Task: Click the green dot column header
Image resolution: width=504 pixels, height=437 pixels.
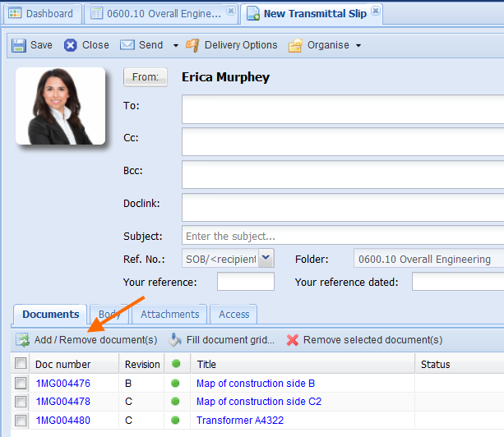Action: click(x=176, y=364)
